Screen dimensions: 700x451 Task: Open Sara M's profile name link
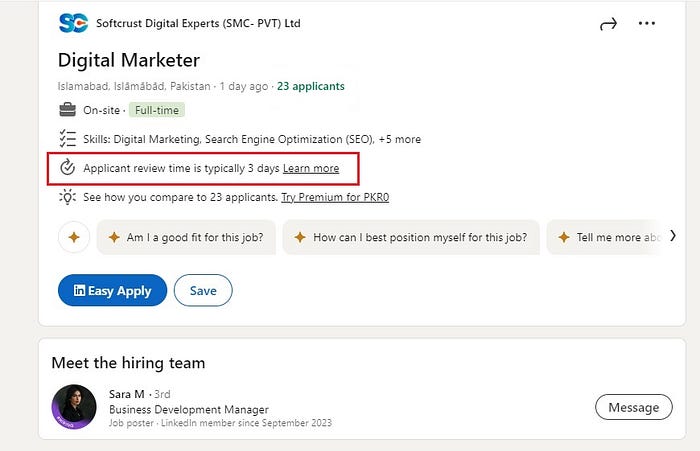[127, 394]
